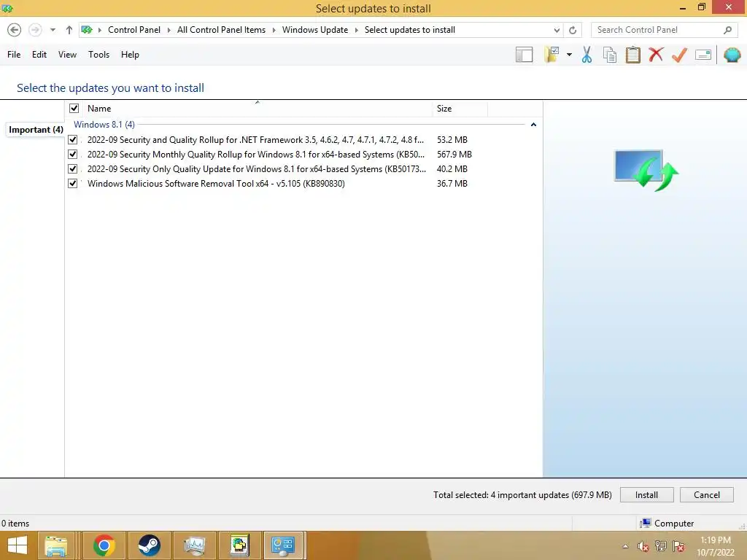The image size is (747, 560).
Task: Uncheck the Security Only Quality Update
Action: 72,168
